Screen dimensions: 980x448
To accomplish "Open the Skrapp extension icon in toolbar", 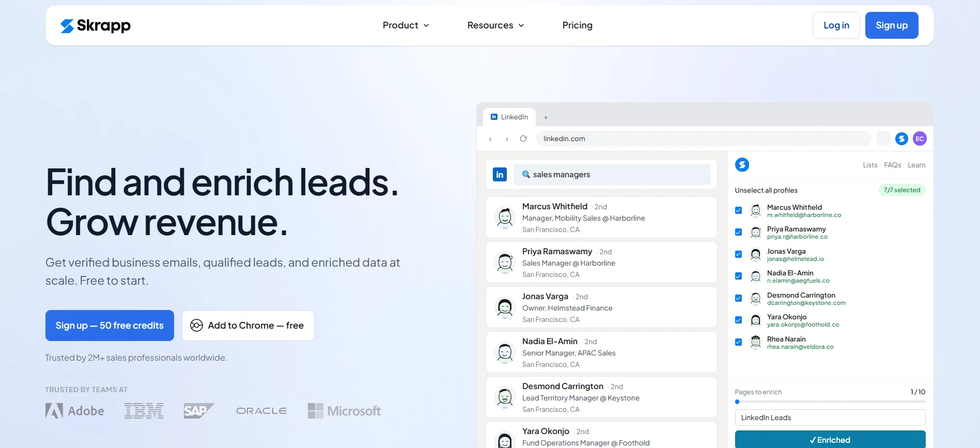I will click(x=901, y=138).
